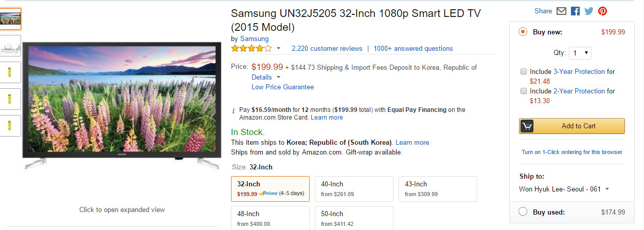This screenshot has width=644, height=230.
Task: Open 2,220 customer reviews link
Action: [x=327, y=49]
